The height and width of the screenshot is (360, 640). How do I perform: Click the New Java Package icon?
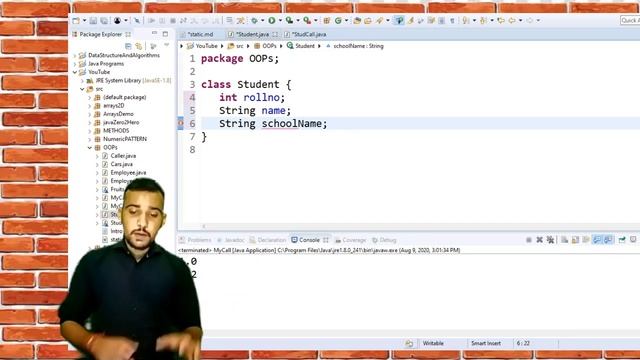pyautogui.click(x=327, y=20)
